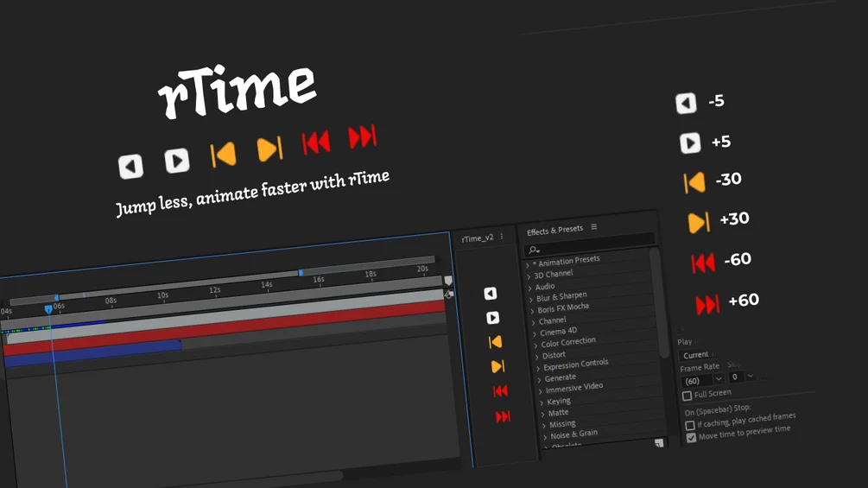Click the large white forward-5 arrow under rTime title

coord(177,161)
